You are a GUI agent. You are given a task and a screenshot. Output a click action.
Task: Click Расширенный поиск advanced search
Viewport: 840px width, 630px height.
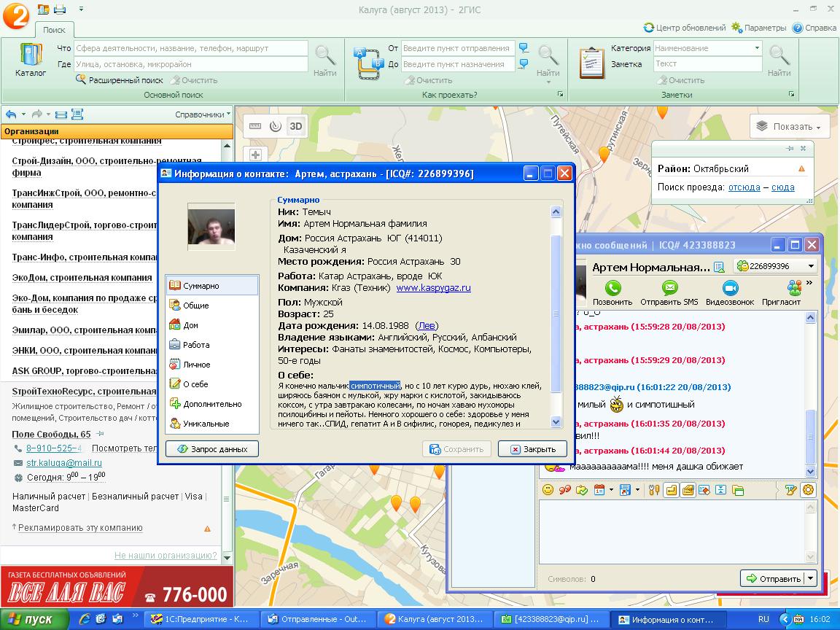[119, 79]
